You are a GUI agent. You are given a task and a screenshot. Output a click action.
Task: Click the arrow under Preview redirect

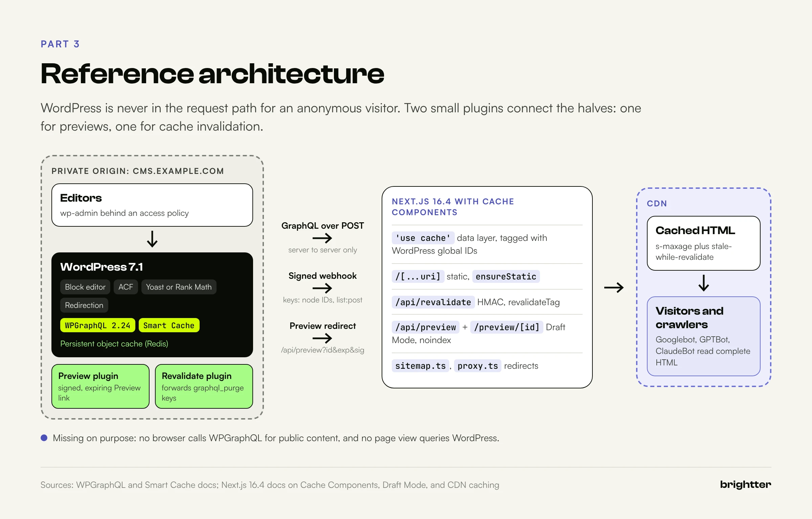322,338
